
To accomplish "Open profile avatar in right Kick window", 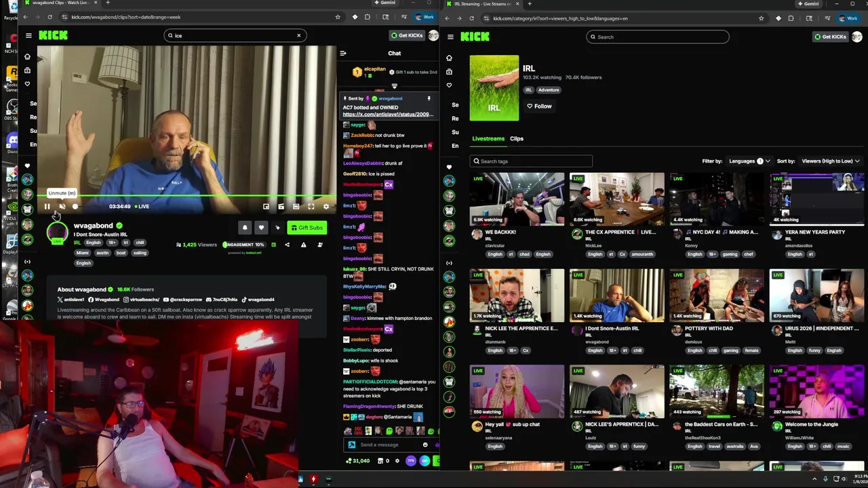I will (857, 37).
